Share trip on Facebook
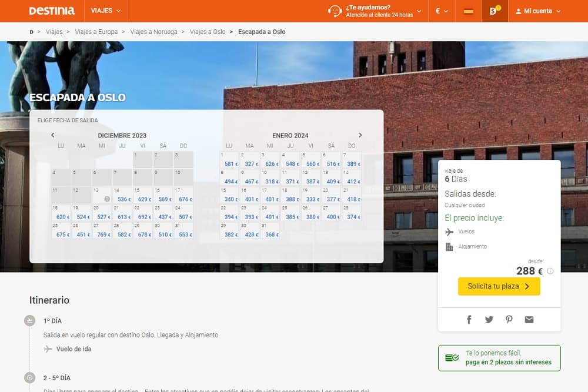 point(469,319)
